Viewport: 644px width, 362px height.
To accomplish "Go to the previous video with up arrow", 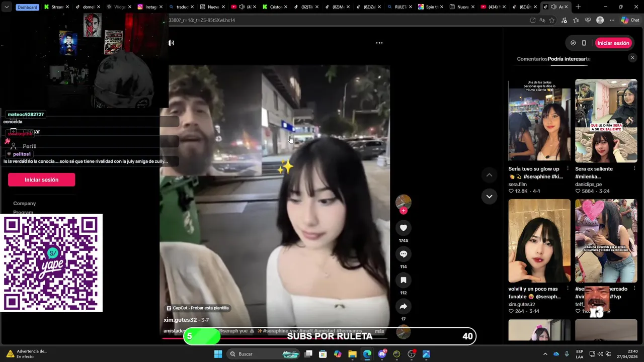I will click(x=489, y=175).
